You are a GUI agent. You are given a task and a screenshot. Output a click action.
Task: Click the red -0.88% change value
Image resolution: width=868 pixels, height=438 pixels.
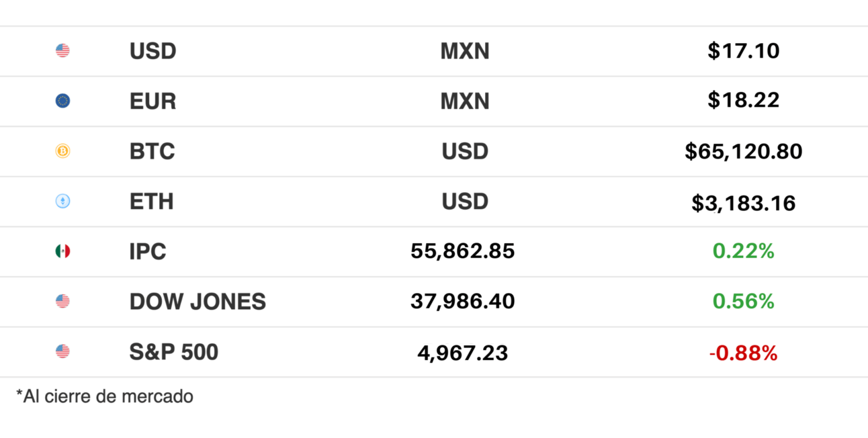click(743, 353)
